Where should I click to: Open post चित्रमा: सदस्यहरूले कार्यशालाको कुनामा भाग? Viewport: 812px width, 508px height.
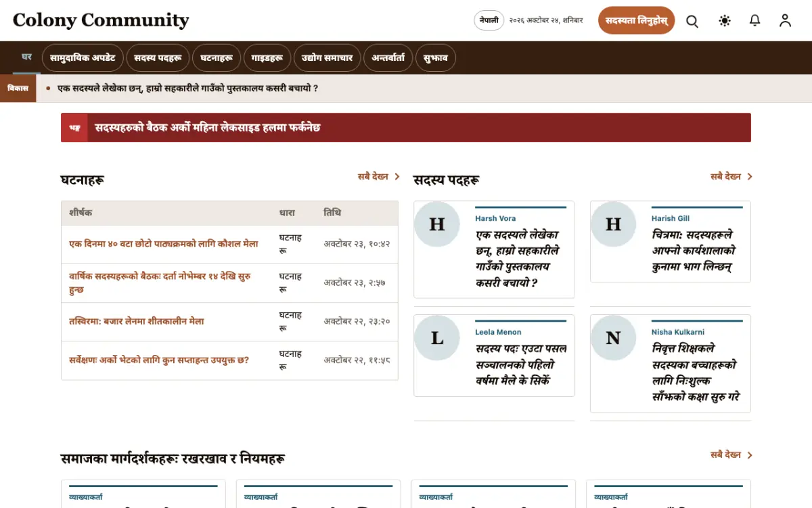(x=693, y=251)
